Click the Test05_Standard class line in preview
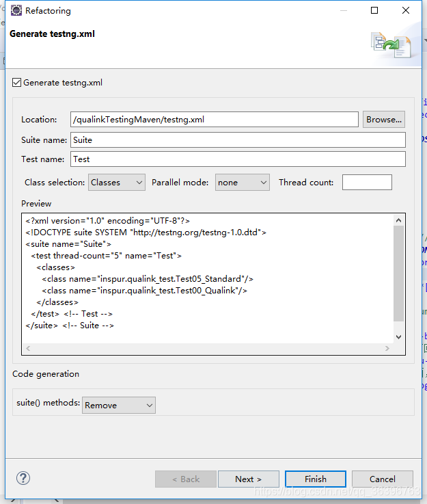The width and height of the screenshot is (427, 504). 148,279
